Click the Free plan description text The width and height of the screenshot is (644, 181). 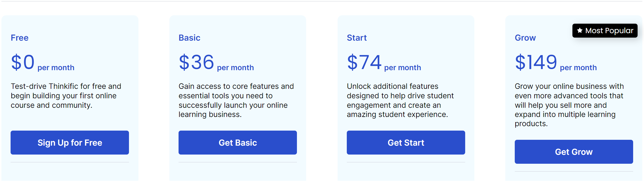(66, 96)
